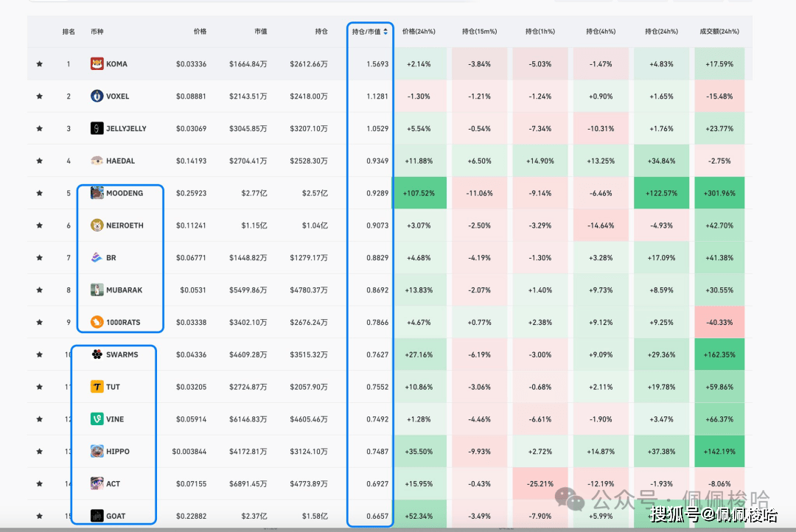Click the 币种 column header
The height and width of the screenshot is (532, 796).
97,32
